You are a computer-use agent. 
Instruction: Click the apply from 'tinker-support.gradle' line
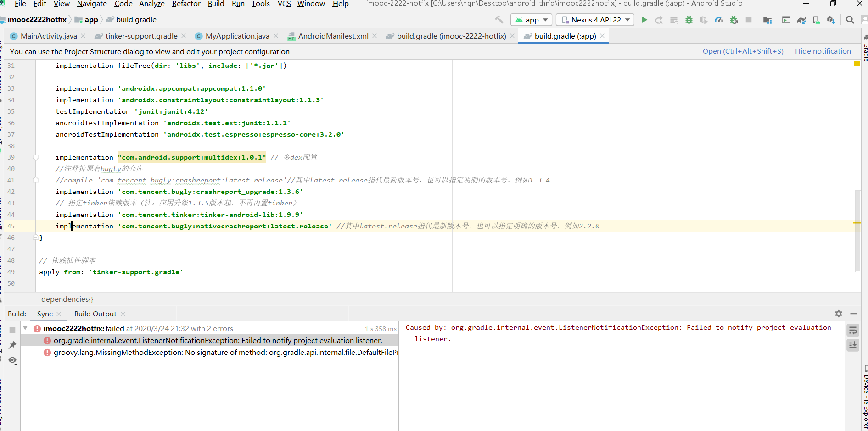[x=111, y=272]
